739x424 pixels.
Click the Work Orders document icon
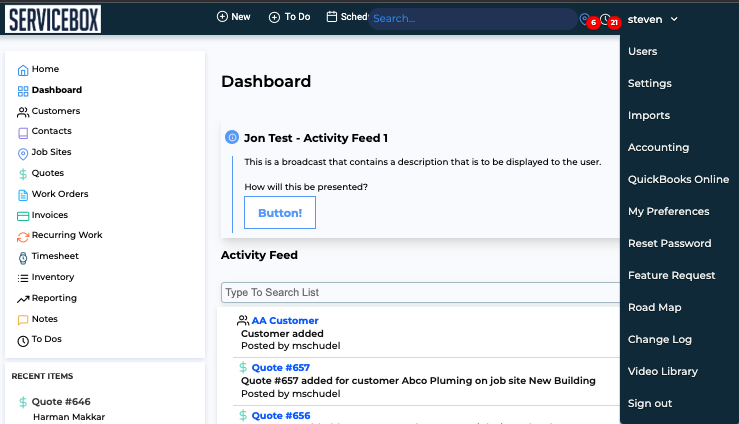23,195
